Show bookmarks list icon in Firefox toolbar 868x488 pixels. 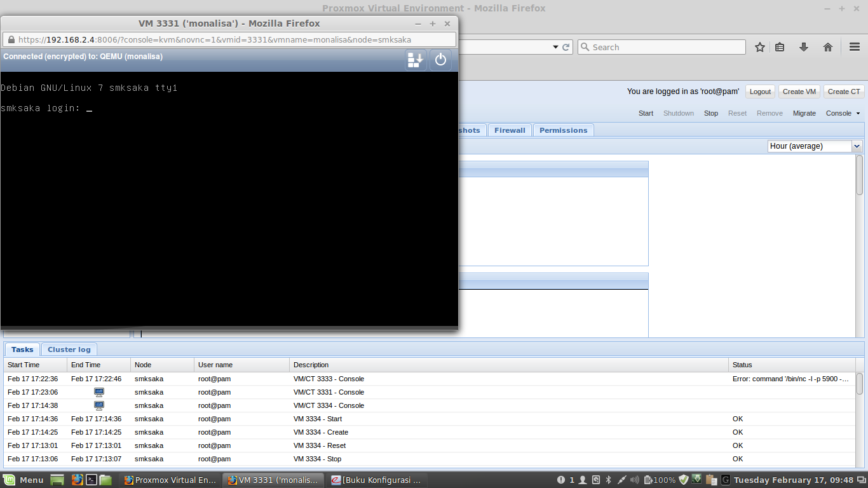point(780,47)
